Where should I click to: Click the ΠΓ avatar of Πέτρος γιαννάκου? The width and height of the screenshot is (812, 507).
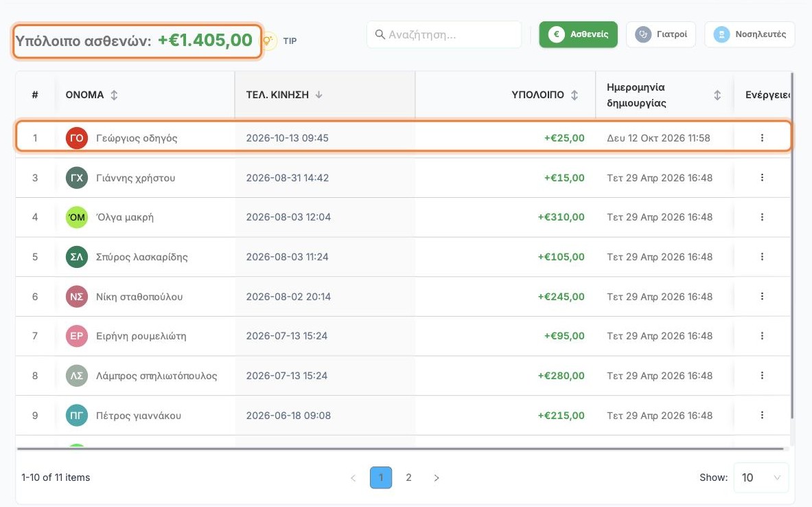coord(77,415)
